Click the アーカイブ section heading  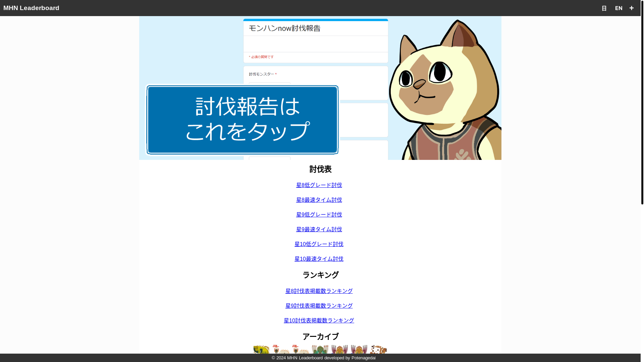320,337
